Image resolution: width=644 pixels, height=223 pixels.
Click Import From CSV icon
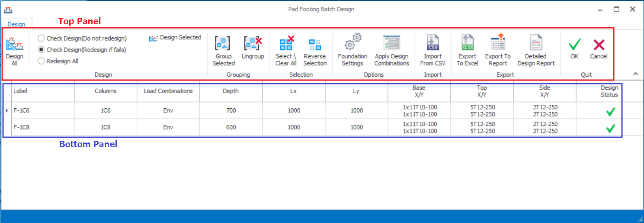point(433,43)
